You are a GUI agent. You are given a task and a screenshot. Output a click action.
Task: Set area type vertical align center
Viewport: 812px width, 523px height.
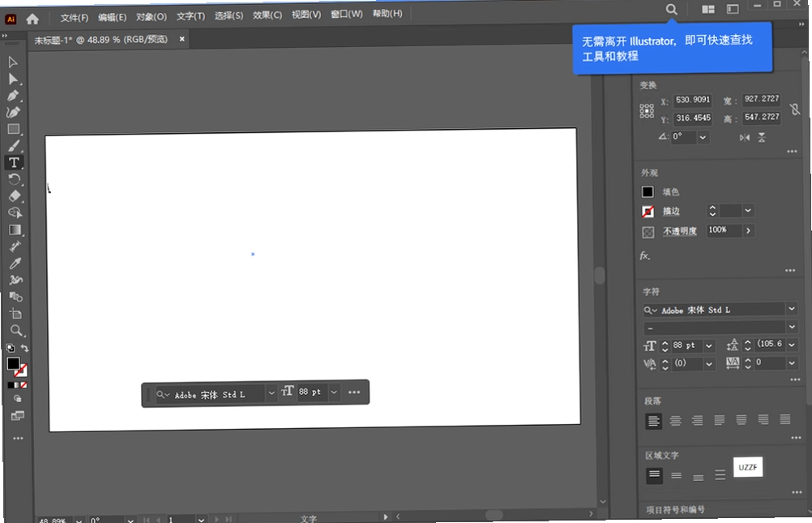677,475
